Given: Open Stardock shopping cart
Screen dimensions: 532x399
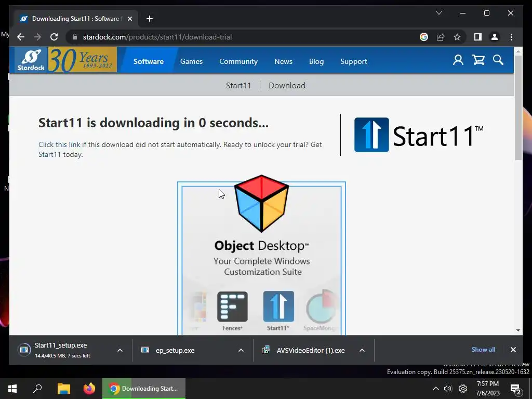Looking at the screenshot, I should pos(478,60).
